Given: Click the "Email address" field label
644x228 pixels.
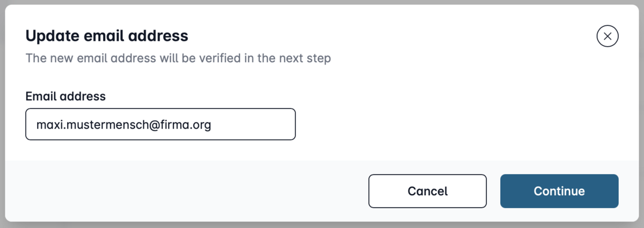Looking at the screenshot, I should (65, 96).
